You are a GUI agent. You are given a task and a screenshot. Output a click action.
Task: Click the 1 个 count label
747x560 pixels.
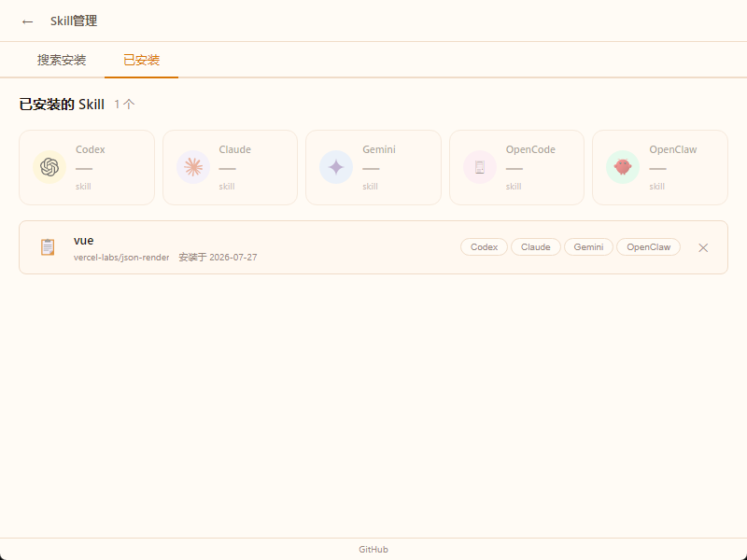[x=124, y=105]
